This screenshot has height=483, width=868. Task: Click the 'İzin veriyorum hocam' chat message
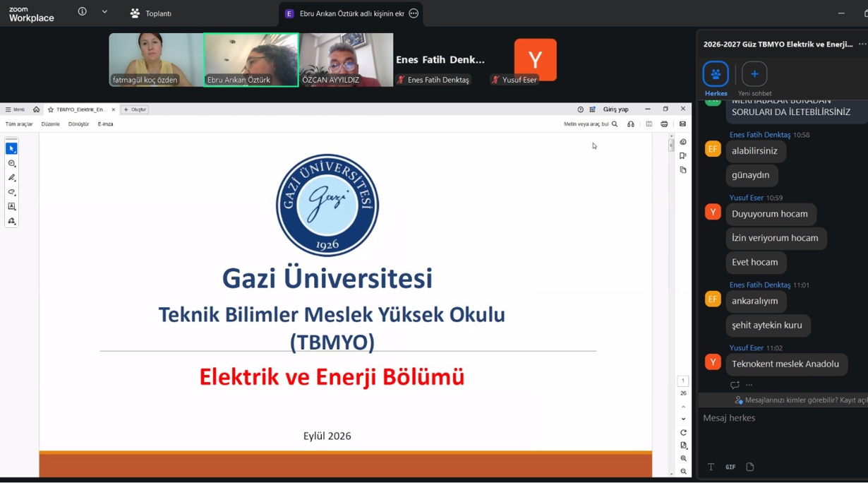(x=776, y=238)
